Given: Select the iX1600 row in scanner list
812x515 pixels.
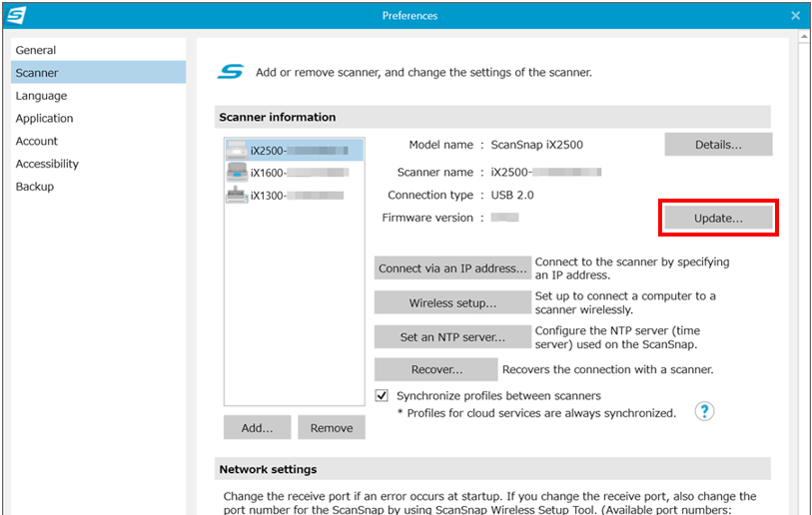Looking at the screenshot, I should pos(295,173).
